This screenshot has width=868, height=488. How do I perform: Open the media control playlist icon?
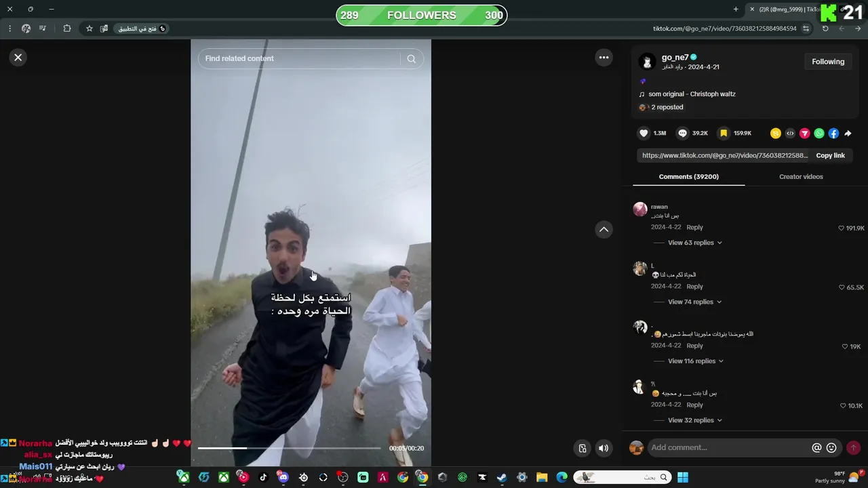coord(43,28)
